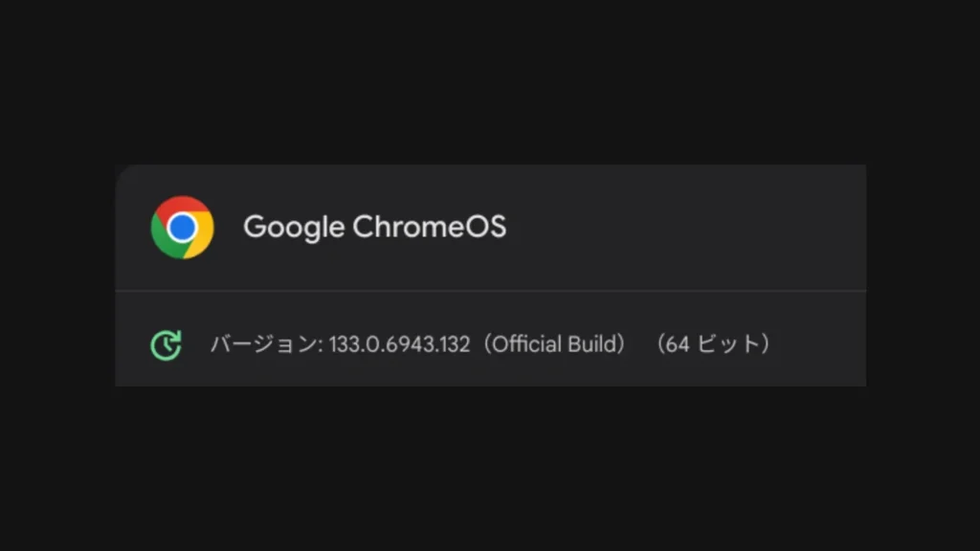Select version number 133.0.6943.132
Viewport: 980px width, 551px height.
[399, 344]
